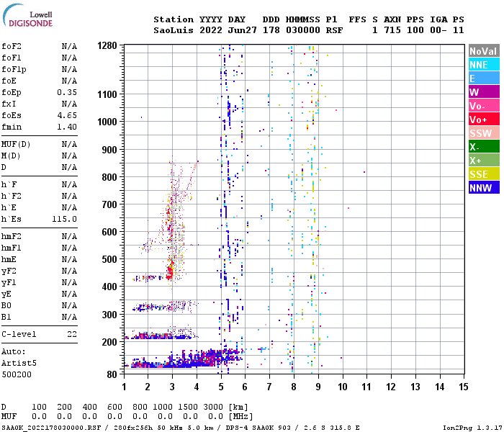Image resolution: width=504 pixels, height=432 pixels.
Task: Click the 030000 time value in header
Action: (303, 30)
